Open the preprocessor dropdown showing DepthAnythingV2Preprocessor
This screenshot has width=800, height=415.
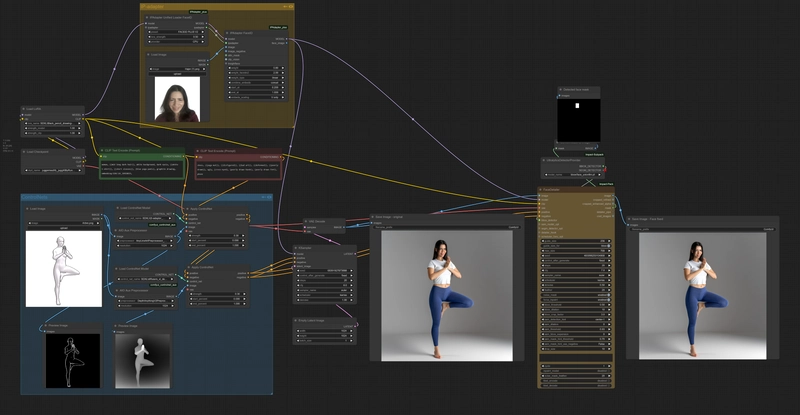[145, 301]
